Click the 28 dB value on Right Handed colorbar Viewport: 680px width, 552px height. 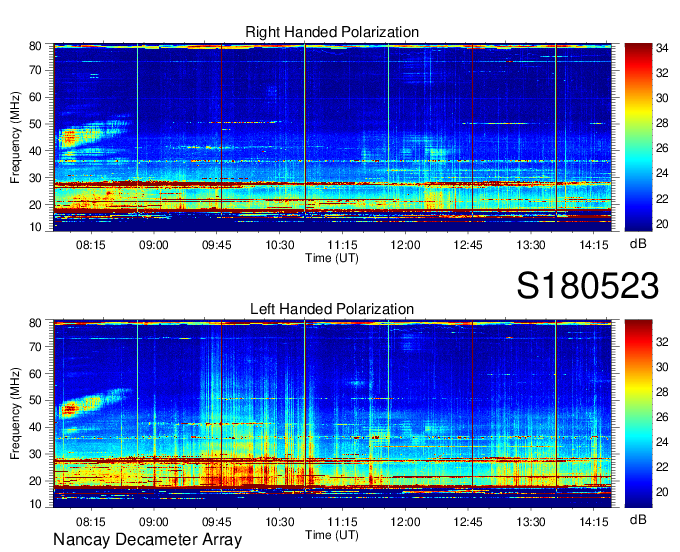coord(662,124)
